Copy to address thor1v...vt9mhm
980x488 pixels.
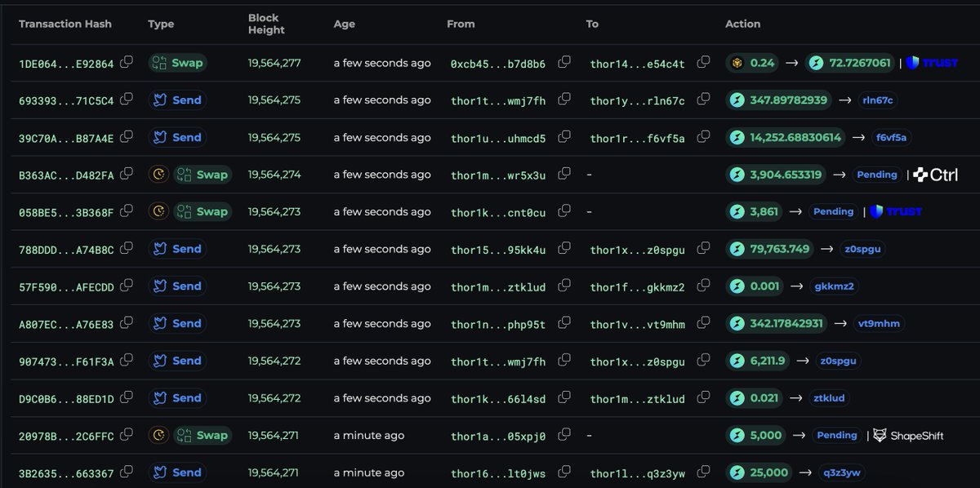(x=703, y=323)
